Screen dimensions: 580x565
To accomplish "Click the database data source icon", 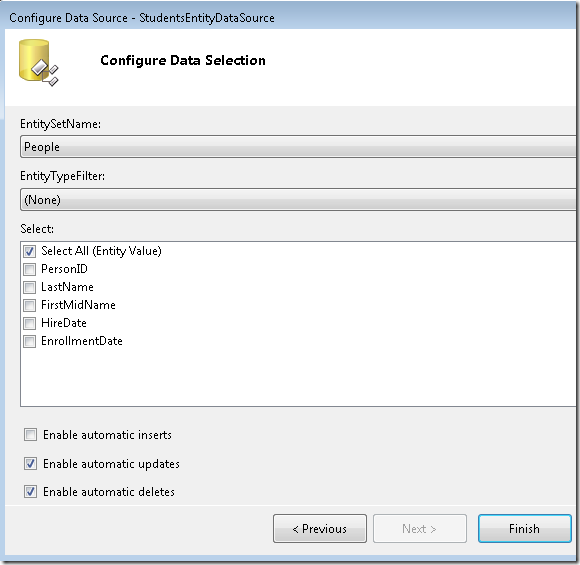I will (x=38, y=63).
